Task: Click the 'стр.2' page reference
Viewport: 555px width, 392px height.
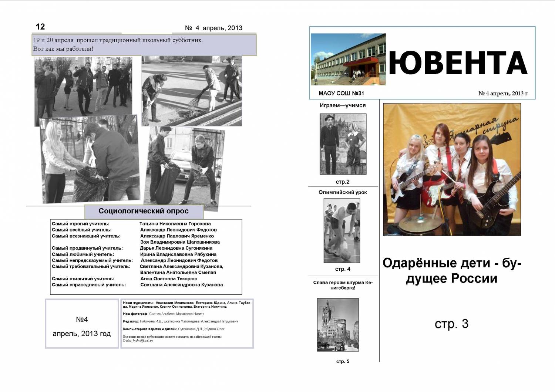Action: pyautogui.click(x=343, y=182)
